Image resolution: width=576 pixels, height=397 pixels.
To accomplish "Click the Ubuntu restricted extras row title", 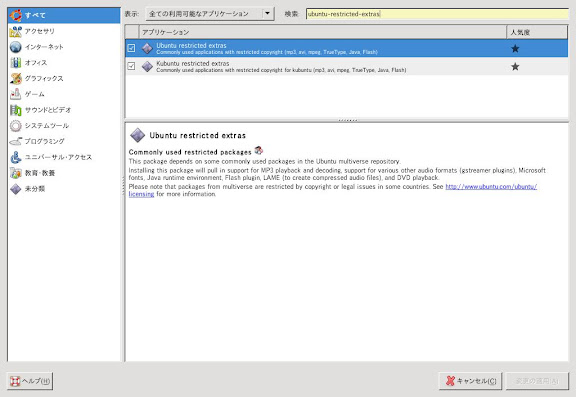I will click(x=191, y=46).
